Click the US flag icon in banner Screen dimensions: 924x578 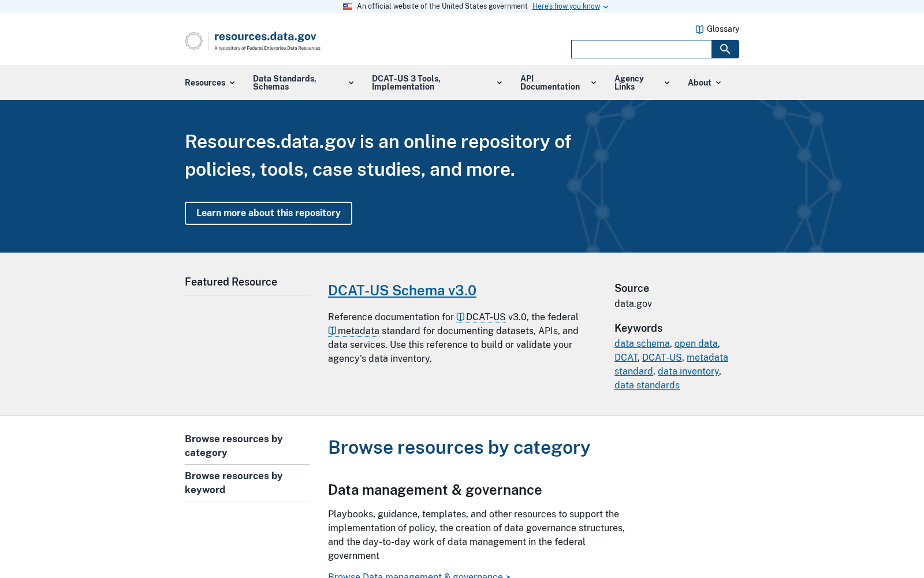click(x=348, y=6)
